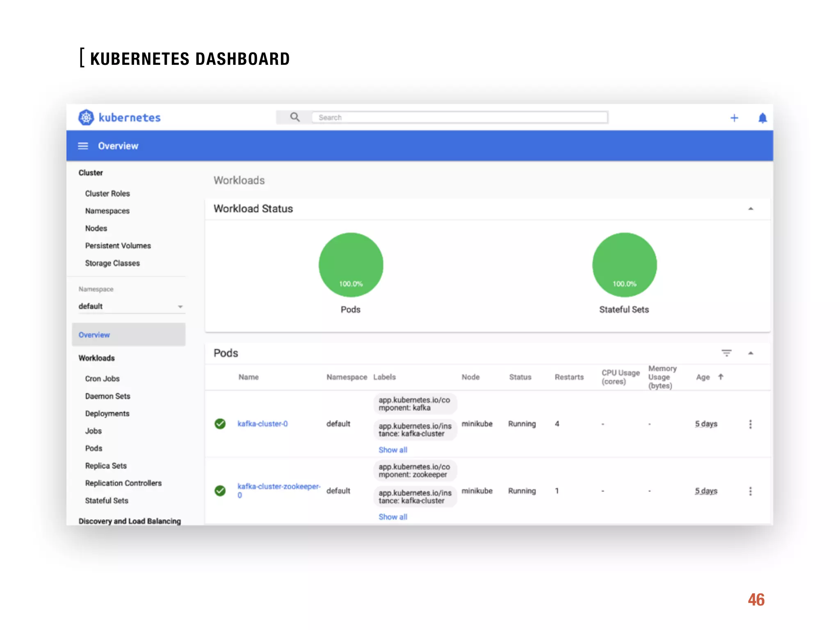The height and width of the screenshot is (630, 840).
Task: Open Daemon Sets in sidebar
Action: click(x=107, y=396)
